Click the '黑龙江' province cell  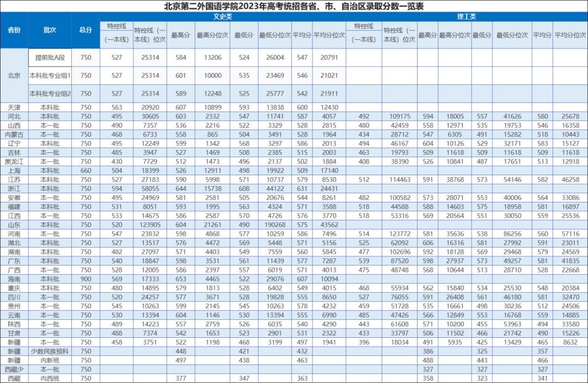tap(14, 162)
